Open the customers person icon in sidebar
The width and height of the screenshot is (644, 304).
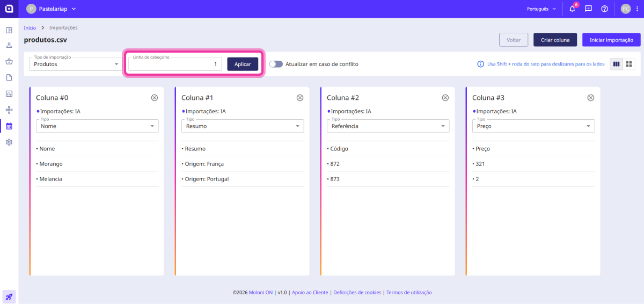[9, 45]
